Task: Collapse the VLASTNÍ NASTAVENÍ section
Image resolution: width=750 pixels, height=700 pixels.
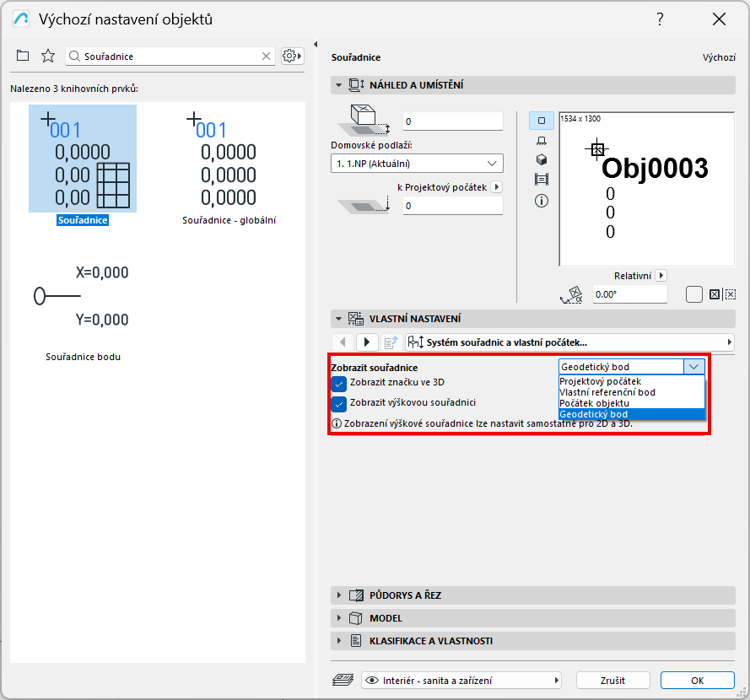Action: coord(338,319)
